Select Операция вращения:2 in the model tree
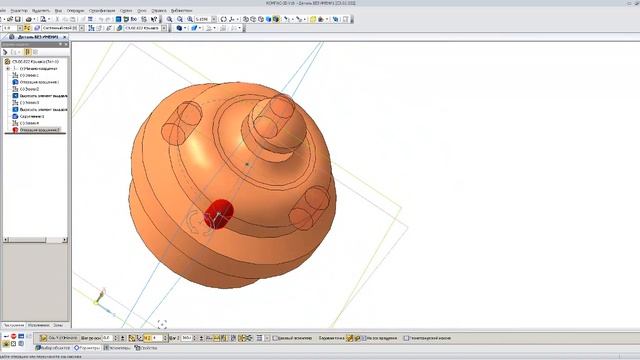 (x=39, y=130)
